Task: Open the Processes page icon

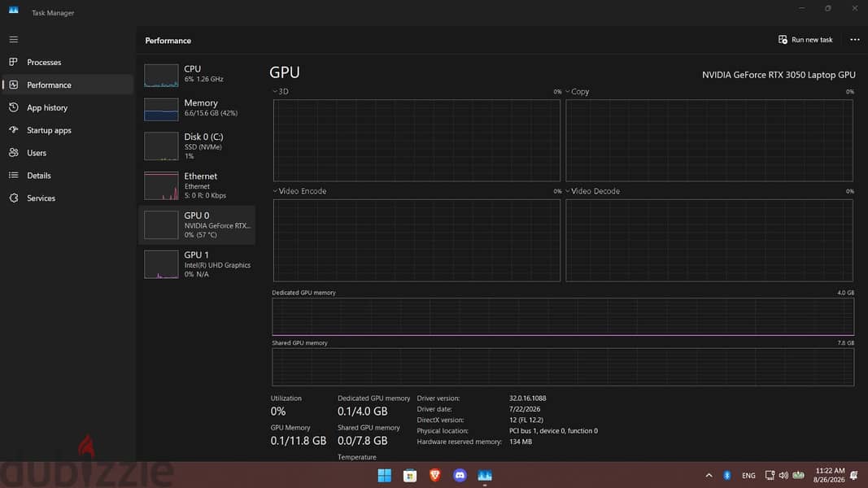Action: click(x=13, y=62)
